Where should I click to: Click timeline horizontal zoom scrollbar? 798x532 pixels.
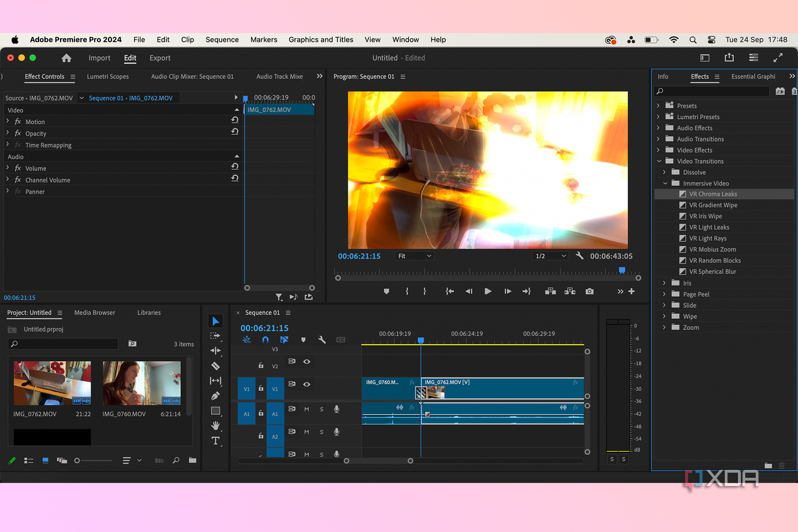[x=378, y=461]
